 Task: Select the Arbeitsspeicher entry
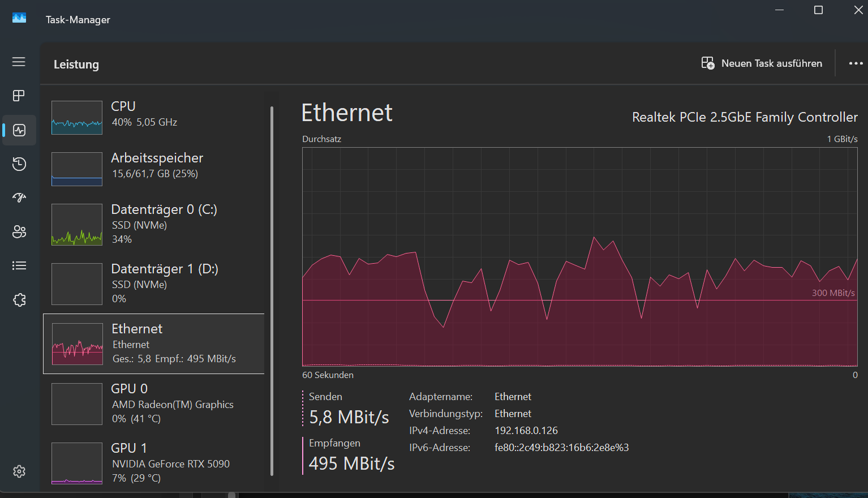154,169
